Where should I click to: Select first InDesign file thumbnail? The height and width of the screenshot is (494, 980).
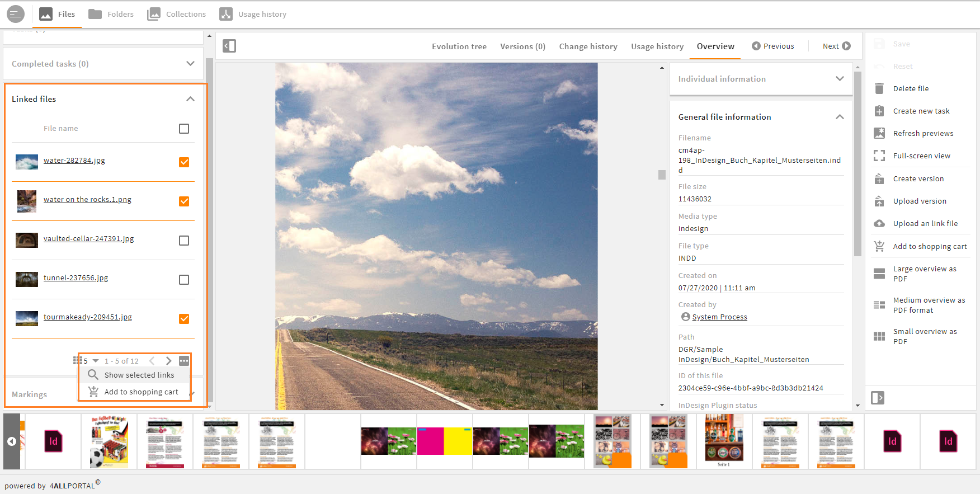[53, 441]
